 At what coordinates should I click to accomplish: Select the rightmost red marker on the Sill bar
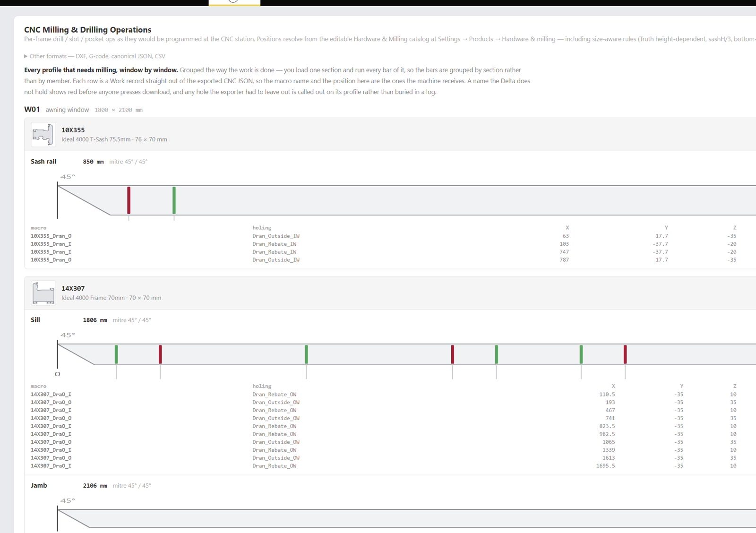pyautogui.click(x=625, y=354)
